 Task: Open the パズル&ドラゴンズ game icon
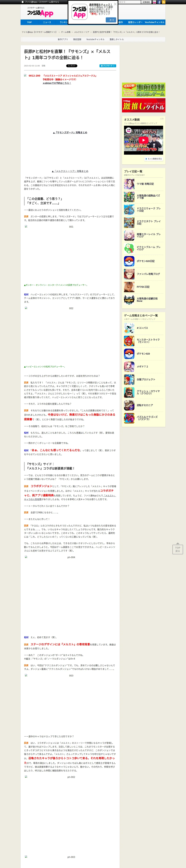click(129, 418)
